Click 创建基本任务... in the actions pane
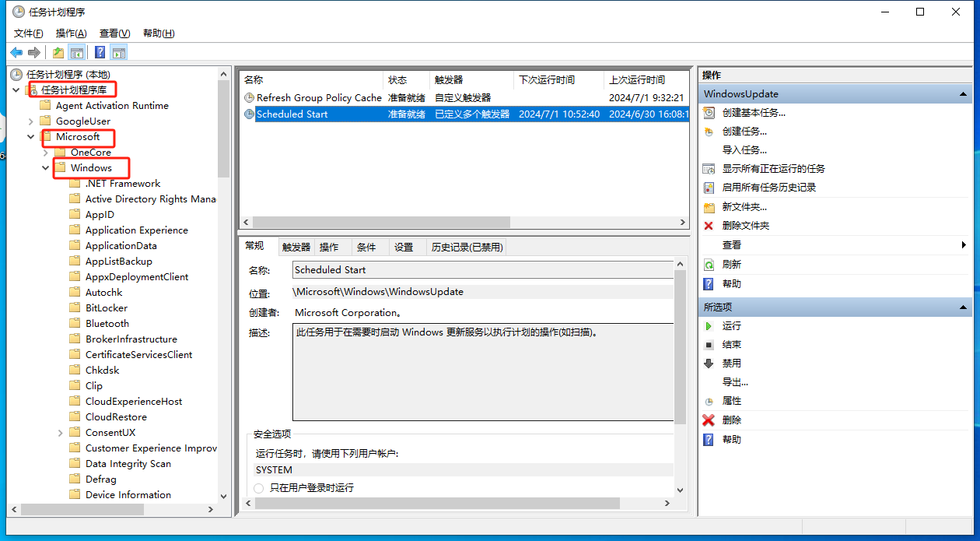Screen dimensions: 980x541 tap(754, 112)
